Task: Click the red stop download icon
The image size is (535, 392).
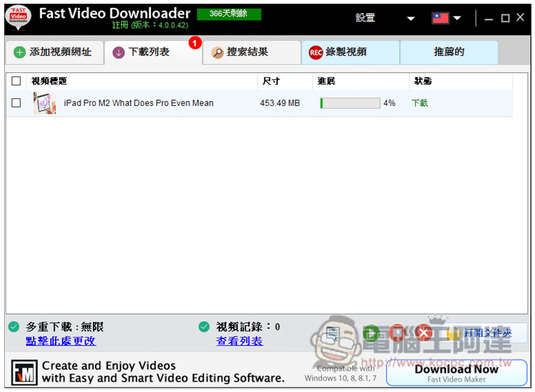Action: tap(398, 333)
